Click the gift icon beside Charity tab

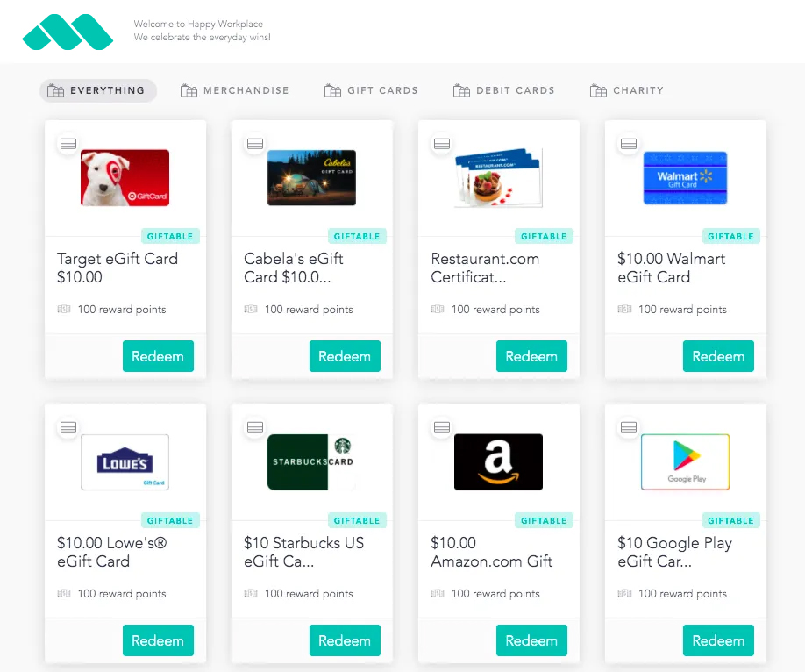(598, 91)
